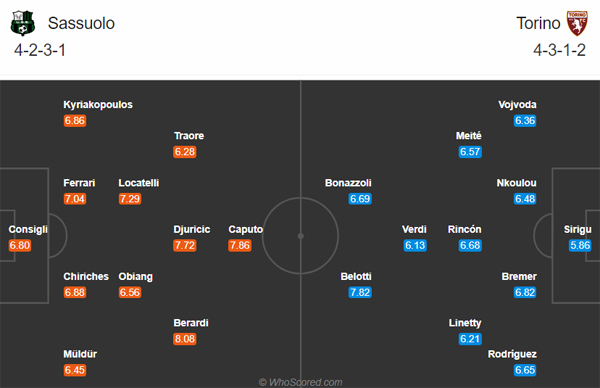Select Djuricic's 7.72 rating badge
The image size is (600, 388).
click(x=185, y=245)
